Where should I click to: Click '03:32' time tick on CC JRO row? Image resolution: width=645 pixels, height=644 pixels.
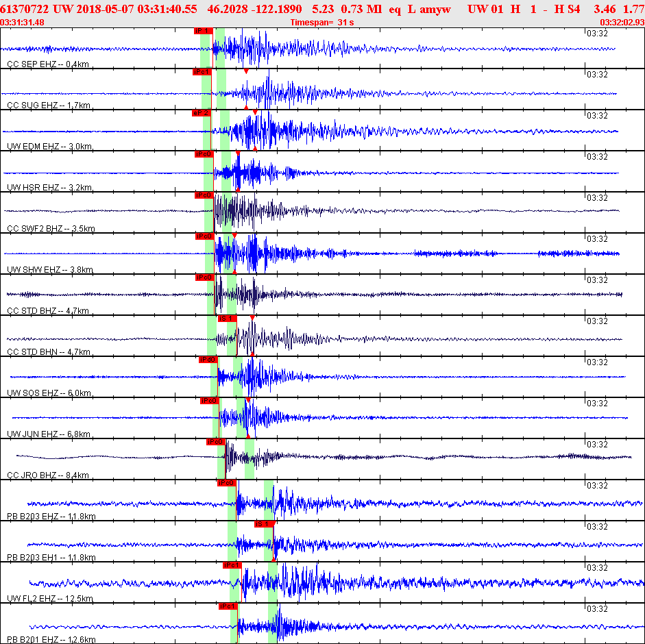click(597, 445)
